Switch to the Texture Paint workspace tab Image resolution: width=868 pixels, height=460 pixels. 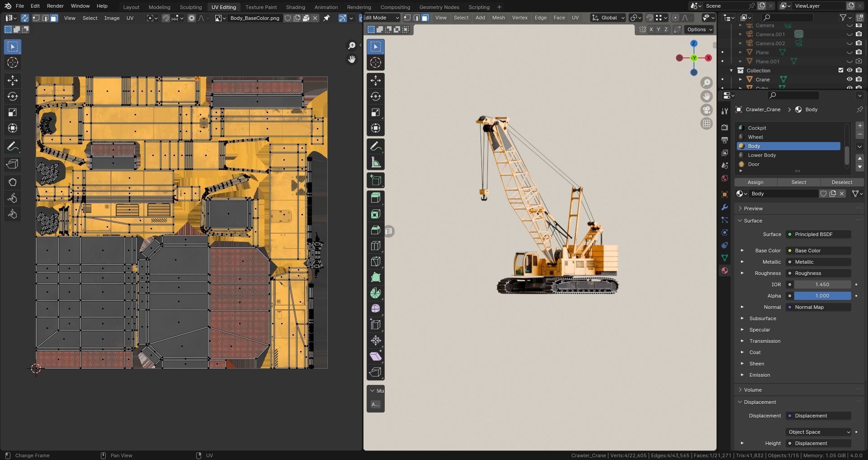tap(261, 7)
